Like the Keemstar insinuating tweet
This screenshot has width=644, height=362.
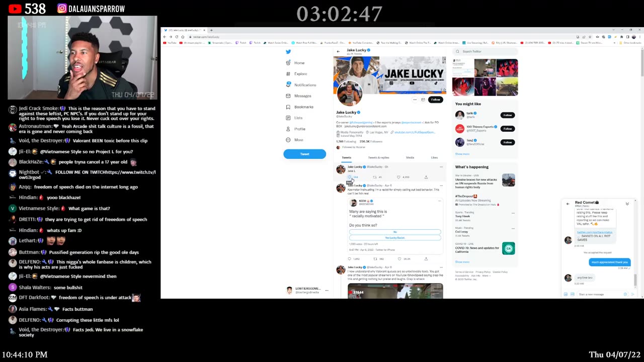click(x=399, y=259)
